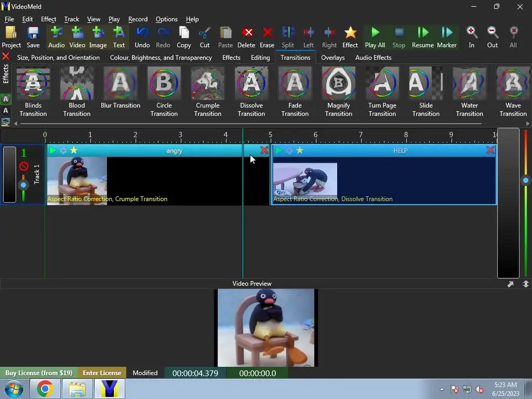Delete the selected clip
This screenshot has width=532, height=399.
(x=246, y=37)
